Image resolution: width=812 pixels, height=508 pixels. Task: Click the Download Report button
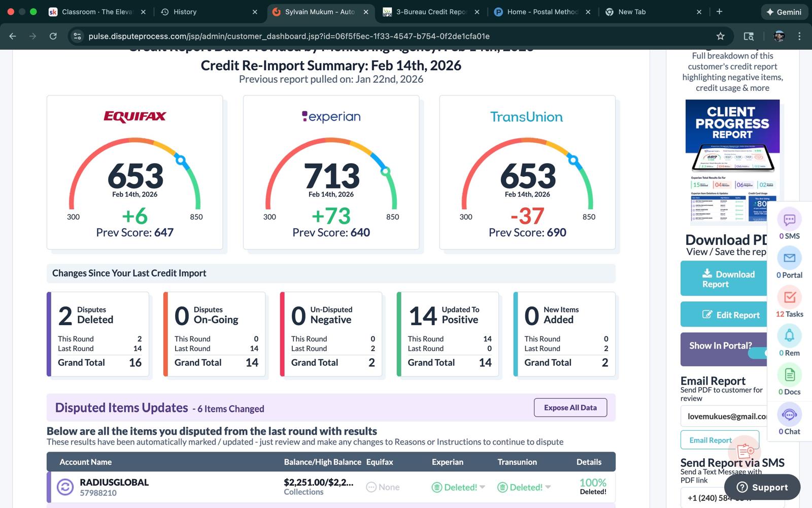click(724, 279)
